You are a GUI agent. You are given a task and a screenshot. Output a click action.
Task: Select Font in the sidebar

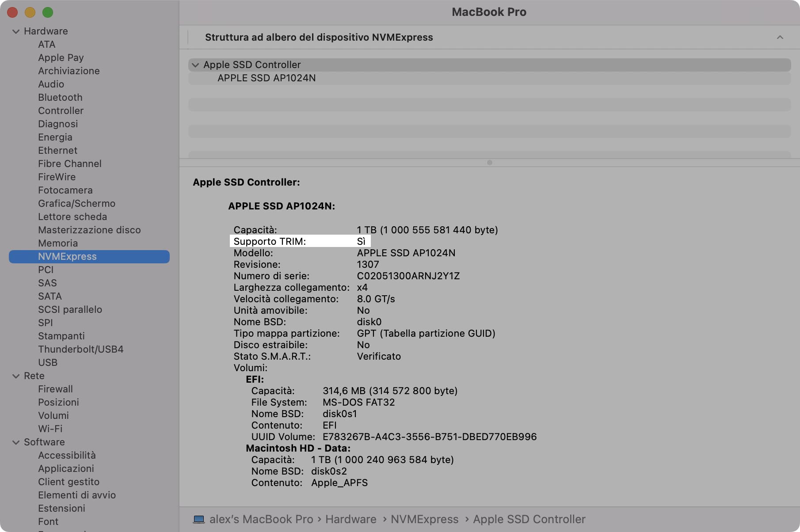click(48, 522)
